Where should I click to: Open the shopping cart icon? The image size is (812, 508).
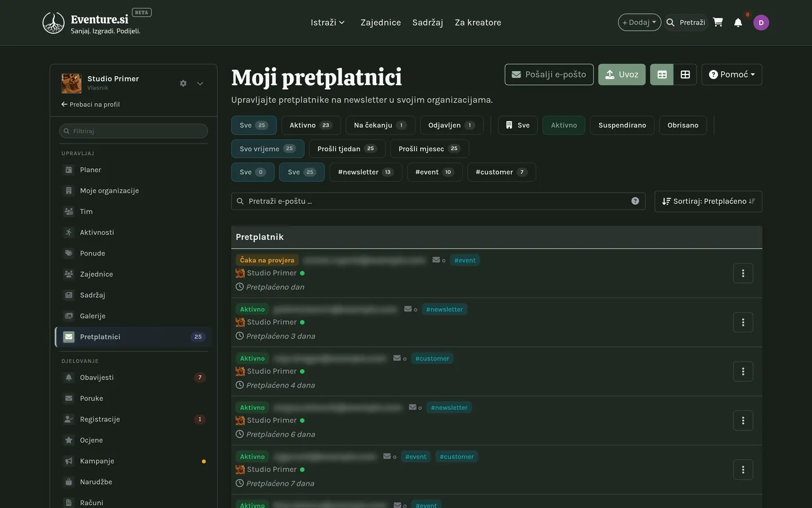pyautogui.click(x=718, y=22)
